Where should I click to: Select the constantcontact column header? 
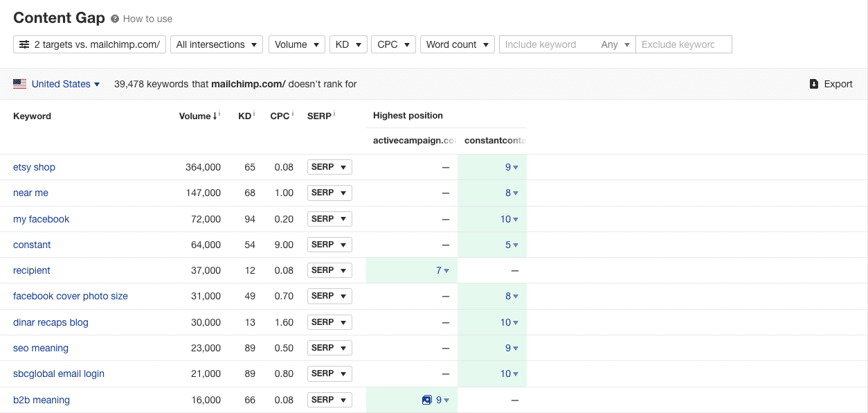495,141
